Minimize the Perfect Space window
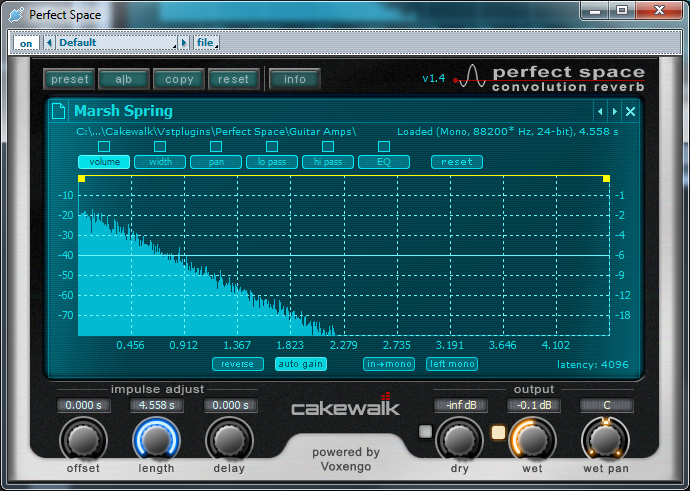Screen dimensions: 690x491 coord(595,11)
